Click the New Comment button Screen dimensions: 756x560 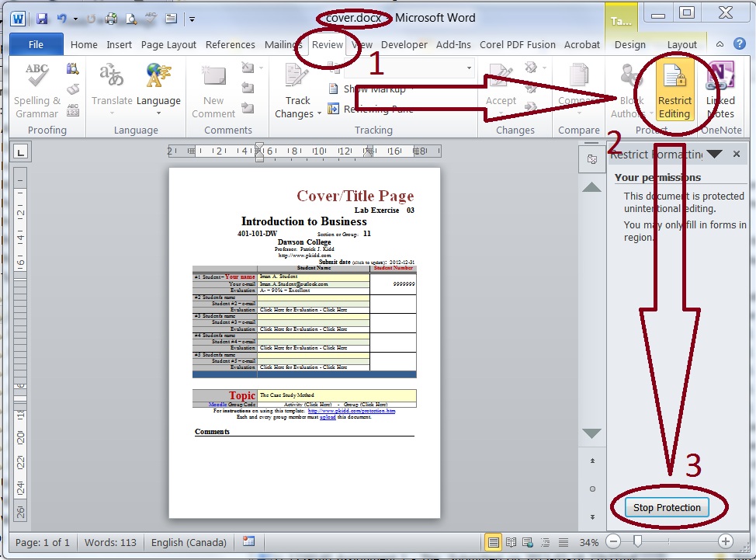click(213, 90)
